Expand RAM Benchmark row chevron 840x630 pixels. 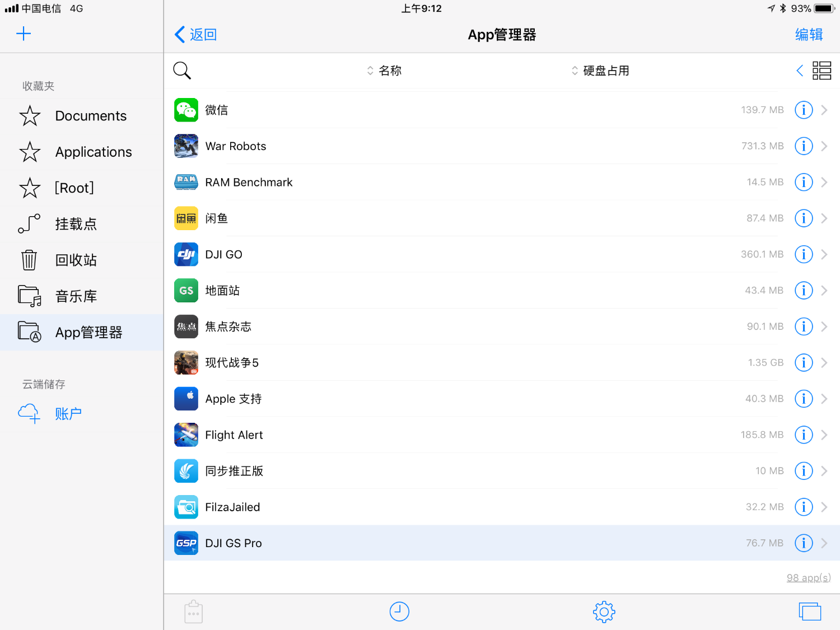(x=824, y=182)
